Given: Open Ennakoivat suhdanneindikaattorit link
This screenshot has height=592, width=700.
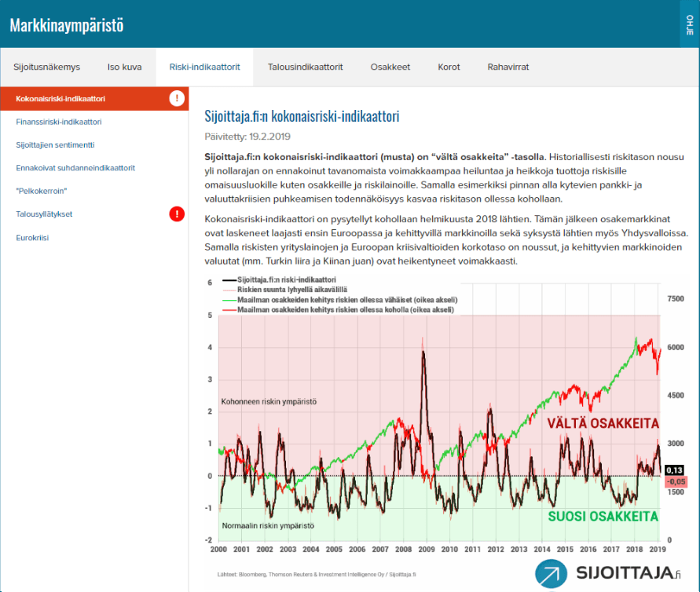Looking at the screenshot, I should tap(75, 168).
